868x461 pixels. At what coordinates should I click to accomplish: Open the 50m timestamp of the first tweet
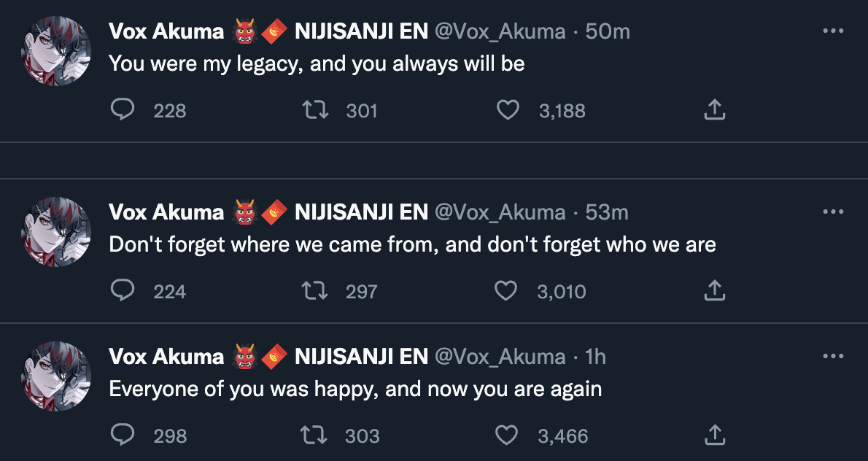point(608,31)
